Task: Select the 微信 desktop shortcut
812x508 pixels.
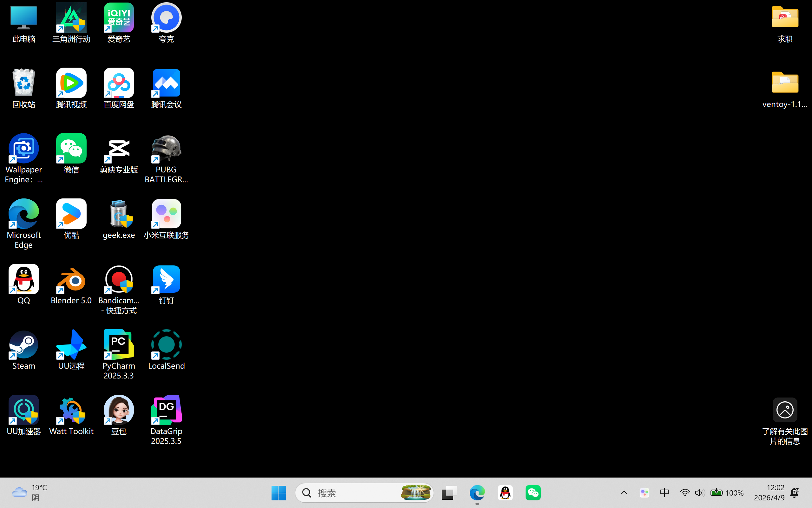Action: coord(71,154)
